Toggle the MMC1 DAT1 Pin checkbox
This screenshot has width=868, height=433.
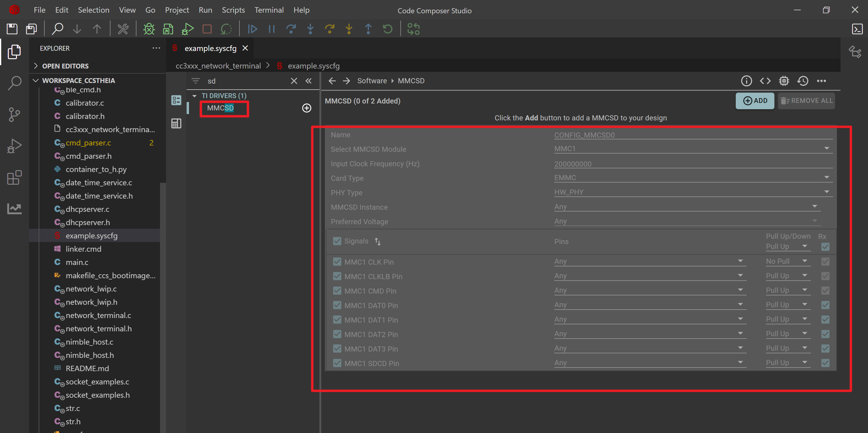(337, 320)
